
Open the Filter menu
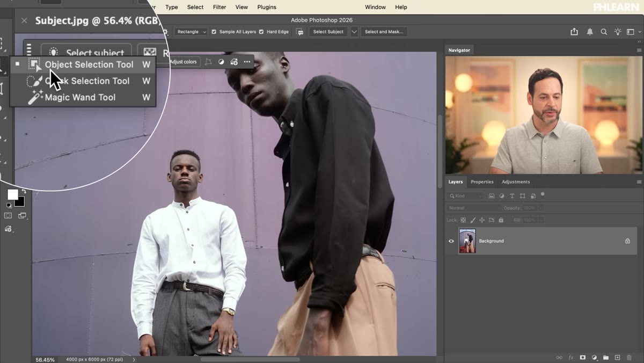click(219, 7)
